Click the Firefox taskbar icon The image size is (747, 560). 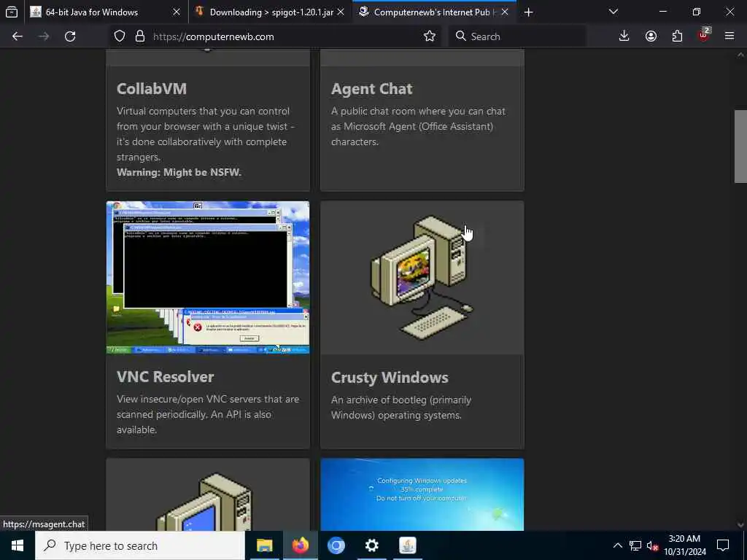pos(300,545)
